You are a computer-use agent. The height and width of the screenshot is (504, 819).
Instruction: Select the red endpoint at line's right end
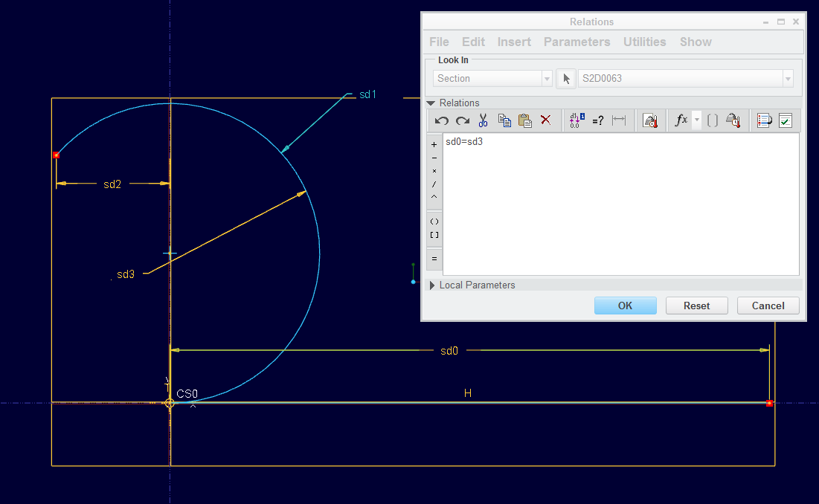pyautogui.click(x=769, y=404)
